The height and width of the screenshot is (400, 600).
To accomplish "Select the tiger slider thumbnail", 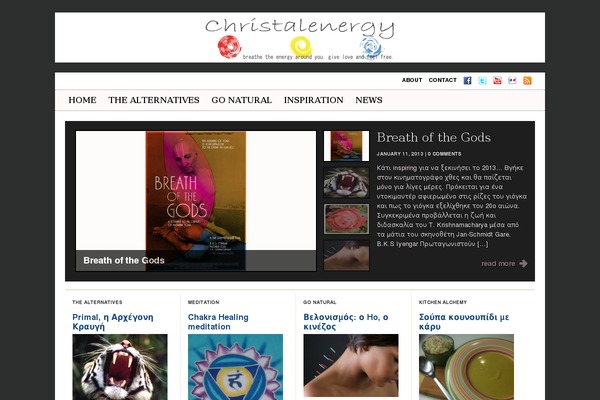I will point(346,183).
